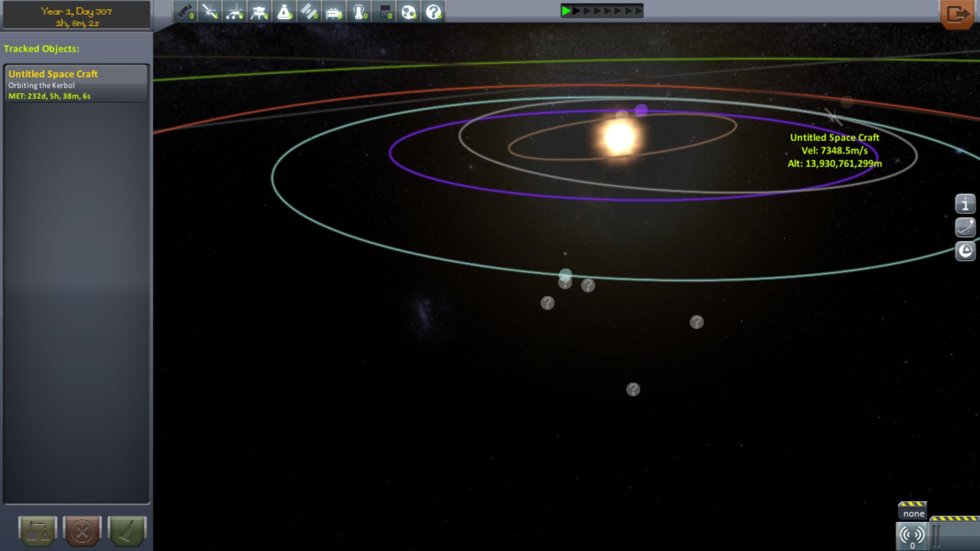Click the Kerbol sun in the map

click(x=619, y=137)
